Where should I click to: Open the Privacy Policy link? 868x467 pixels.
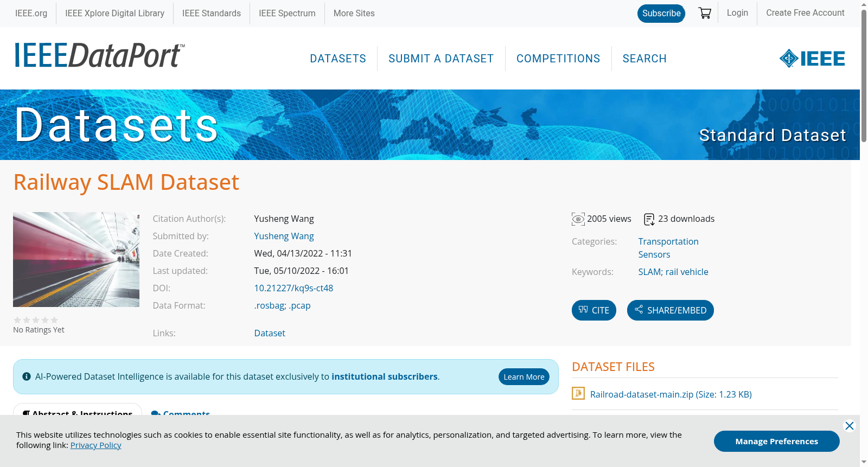[x=95, y=445]
